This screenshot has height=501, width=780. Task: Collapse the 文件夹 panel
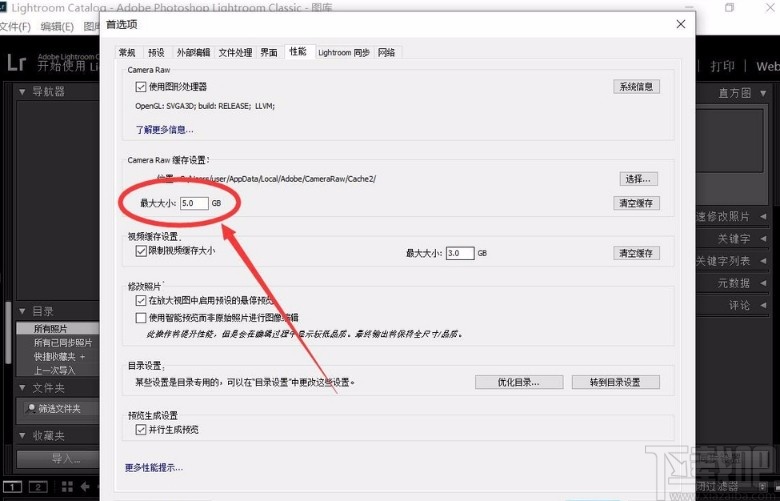click(22, 388)
